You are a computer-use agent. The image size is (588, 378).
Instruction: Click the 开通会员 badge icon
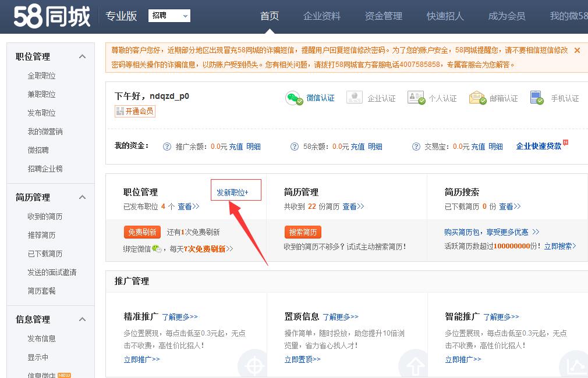pyautogui.click(x=120, y=111)
